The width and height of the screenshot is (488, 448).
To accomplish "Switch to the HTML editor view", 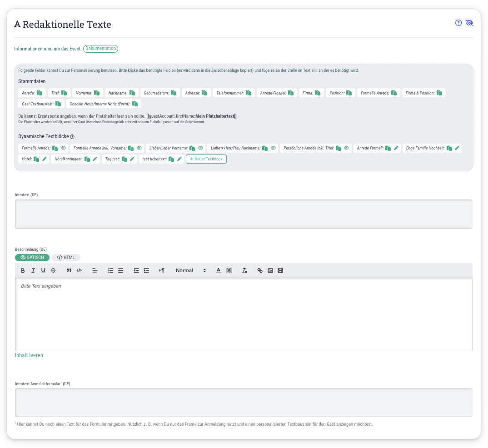I will (x=66, y=258).
